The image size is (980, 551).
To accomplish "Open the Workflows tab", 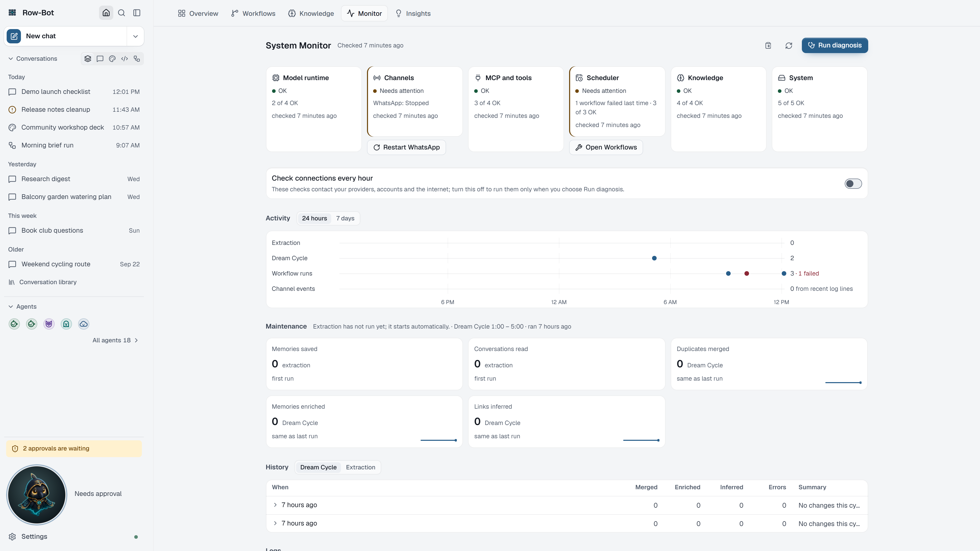I will [253, 13].
